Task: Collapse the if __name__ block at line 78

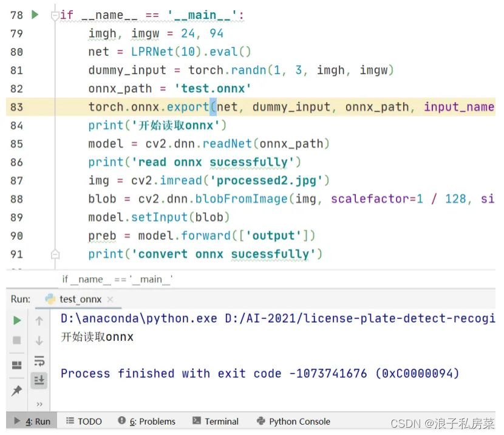Action: click(x=55, y=15)
